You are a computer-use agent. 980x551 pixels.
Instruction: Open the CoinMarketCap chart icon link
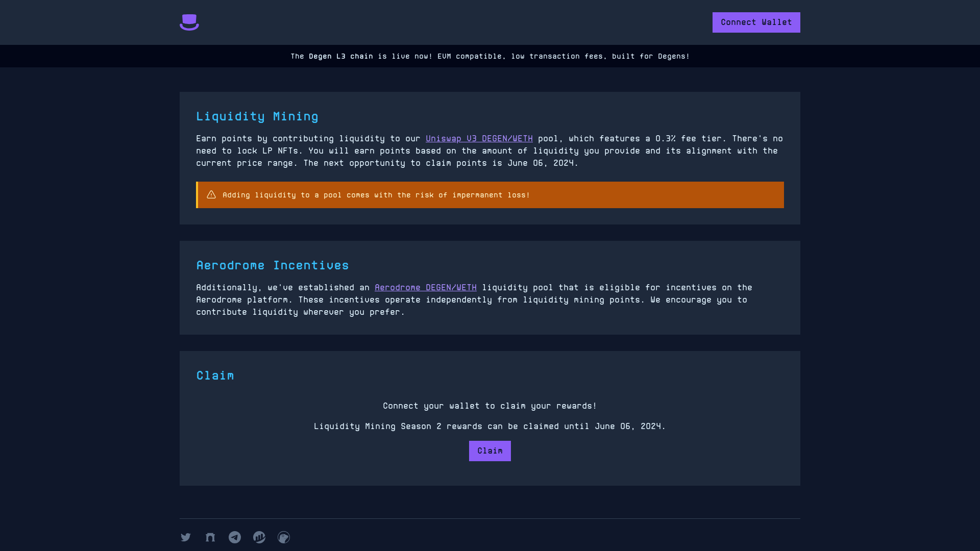coord(259,537)
